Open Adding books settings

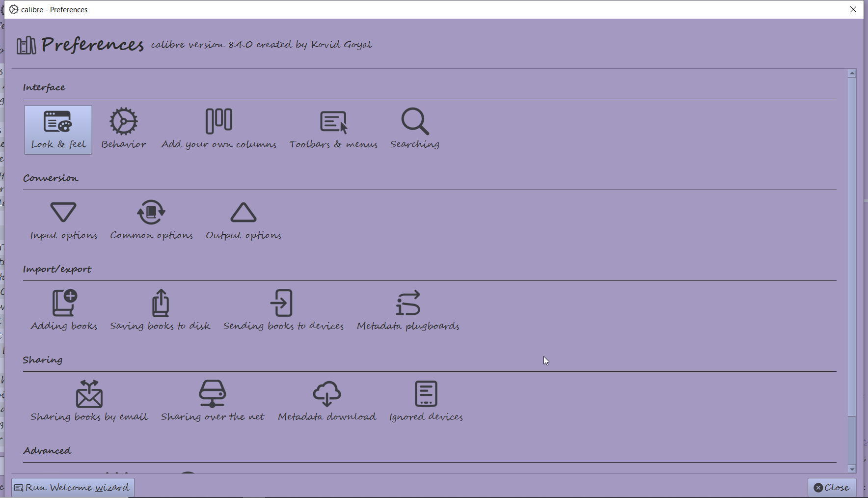pos(64,311)
